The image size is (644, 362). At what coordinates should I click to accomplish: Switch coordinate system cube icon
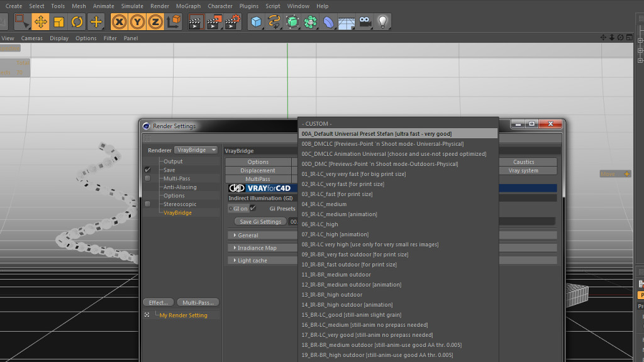(174, 22)
